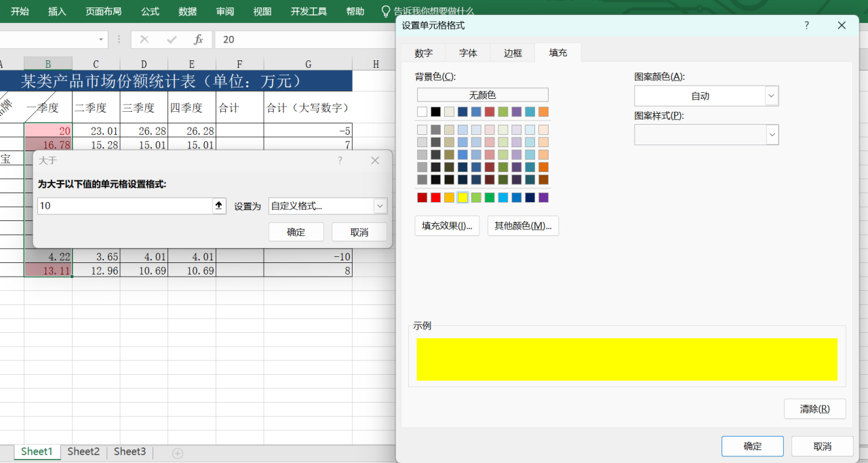Click the three-dot handle beside name box
Viewport: 868px width, 463px height.
coord(119,39)
